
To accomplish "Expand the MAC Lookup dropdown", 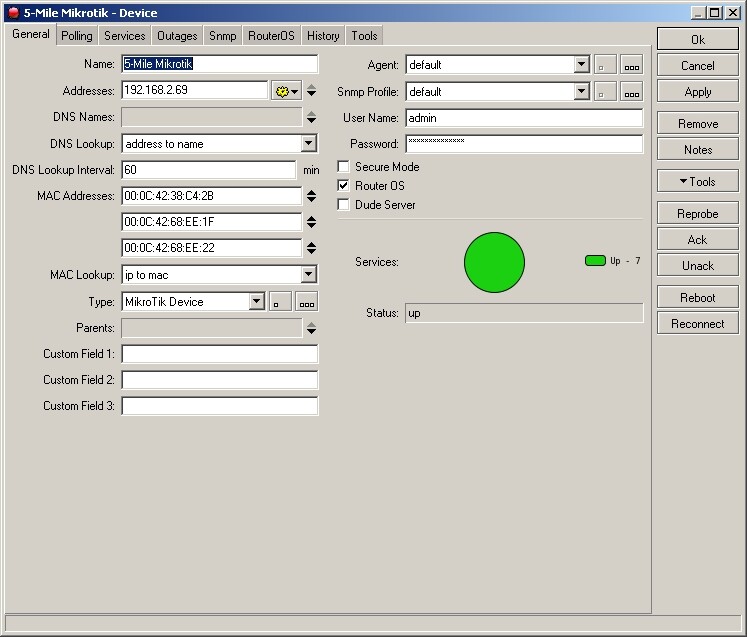I will coord(308,275).
